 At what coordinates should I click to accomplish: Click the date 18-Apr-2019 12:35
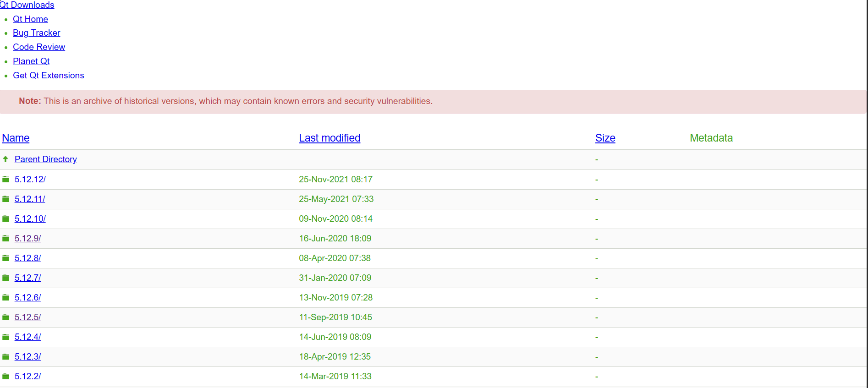335,356
